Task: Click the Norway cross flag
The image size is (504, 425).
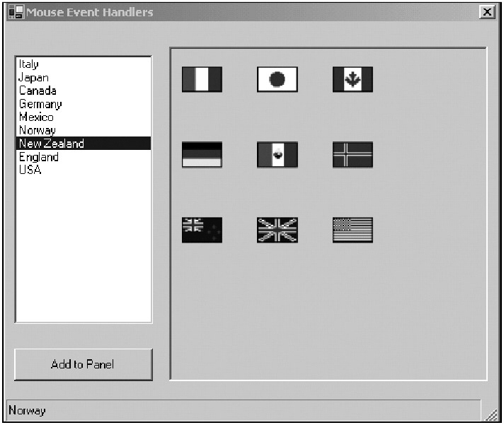Action: [x=353, y=155]
